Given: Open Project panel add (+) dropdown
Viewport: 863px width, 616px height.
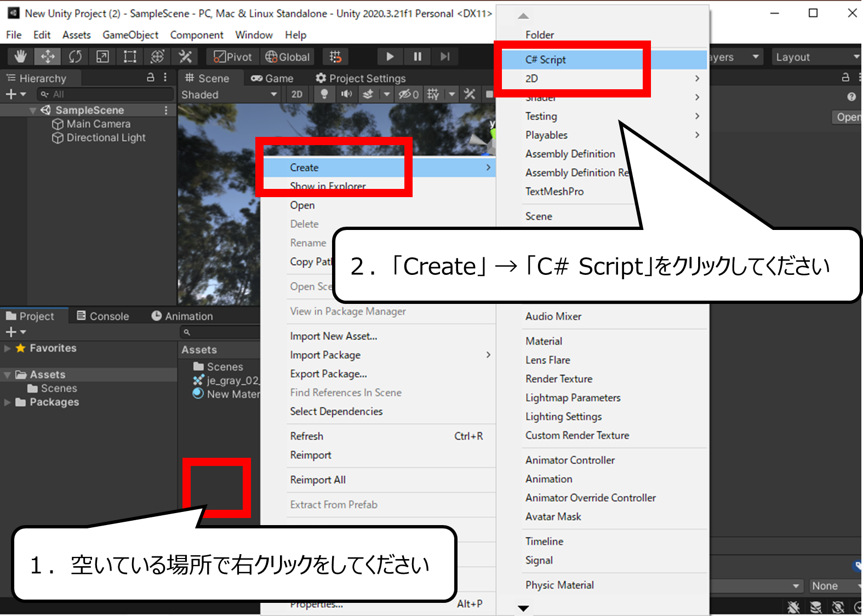Looking at the screenshot, I should [x=15, y=332].
